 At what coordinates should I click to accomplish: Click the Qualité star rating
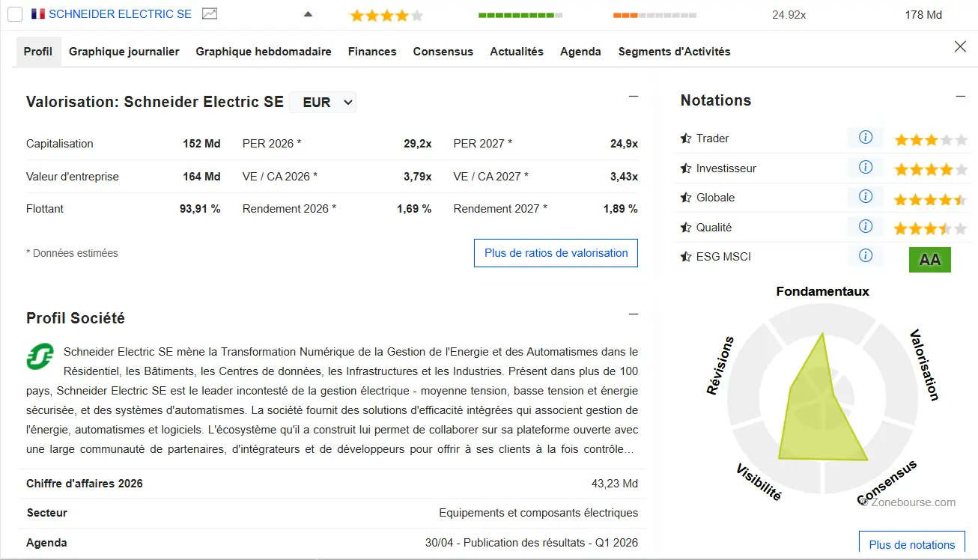point(931,228)
